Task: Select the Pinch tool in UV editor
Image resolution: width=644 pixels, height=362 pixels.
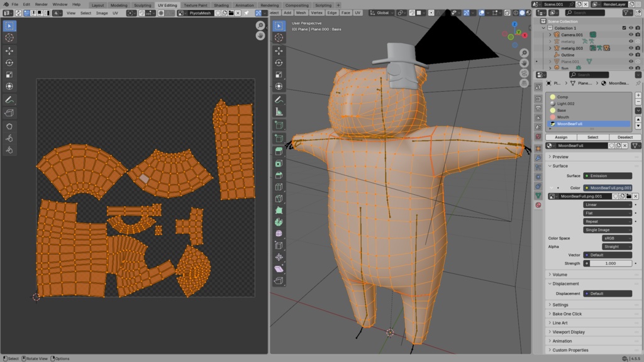Action: (x=9, y=150)
